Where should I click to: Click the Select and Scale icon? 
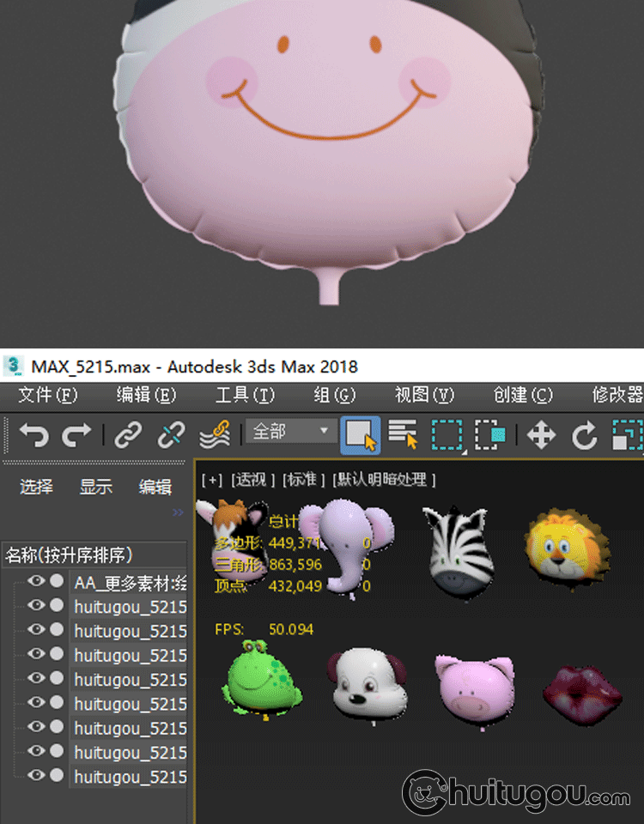click(x=628, y=435)
